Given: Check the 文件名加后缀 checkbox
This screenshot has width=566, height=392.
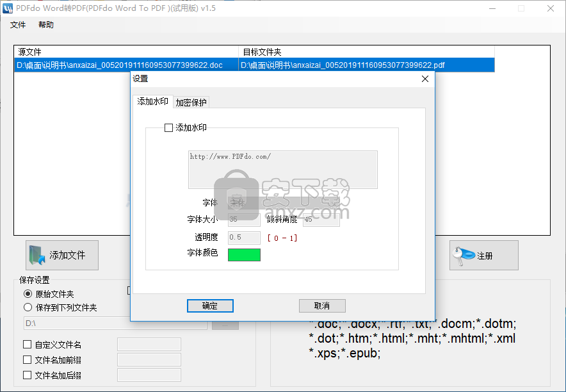Looking at the screenshot, I should point(27,375).
